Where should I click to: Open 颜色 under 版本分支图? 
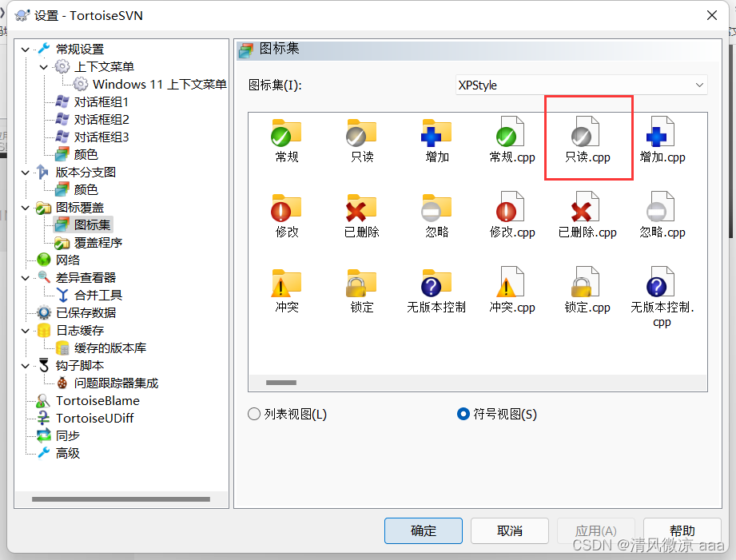click(86, 189)
